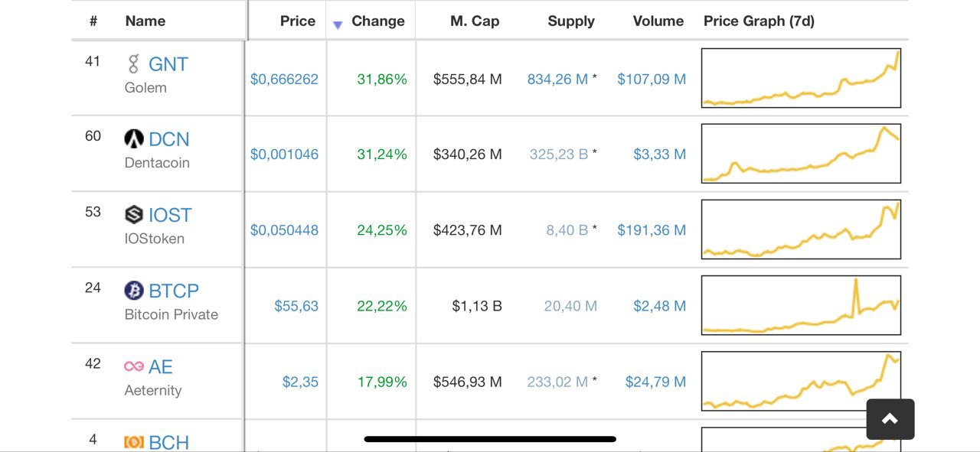Toggle sort arrow beside Change header
This screenshot has width=980, height=452.
click(x=338, y=25)
